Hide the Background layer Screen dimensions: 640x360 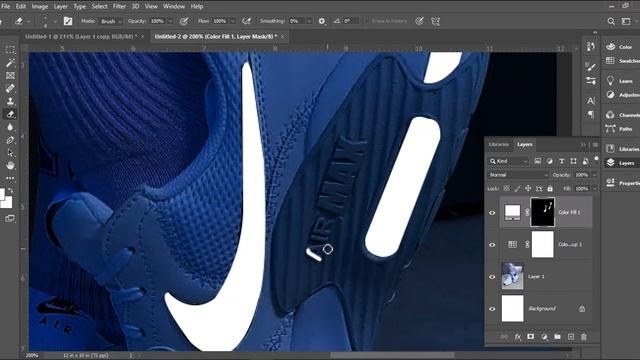(x=492, y=309)
